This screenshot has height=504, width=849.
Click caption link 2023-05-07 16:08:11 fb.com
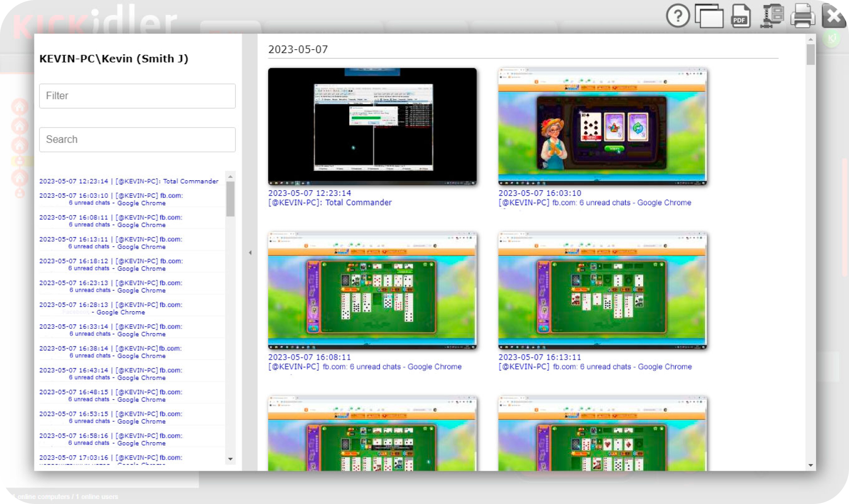pos(365,362)
